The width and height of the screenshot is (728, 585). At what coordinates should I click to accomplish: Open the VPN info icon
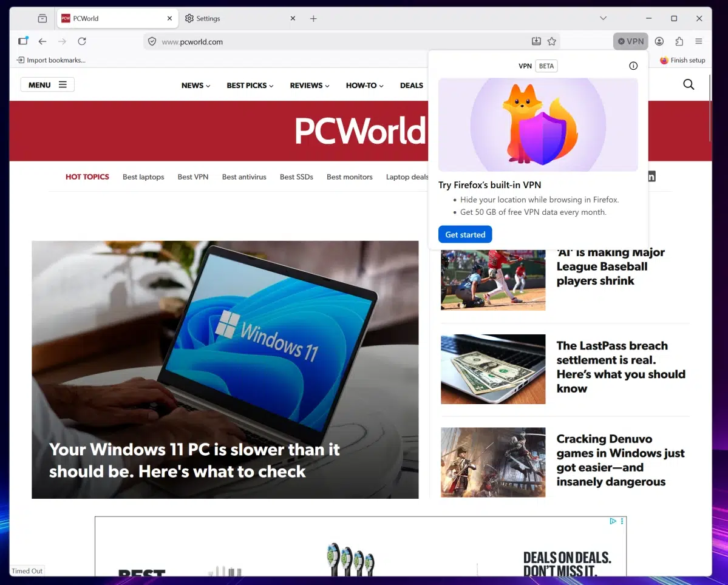(633, 66)
